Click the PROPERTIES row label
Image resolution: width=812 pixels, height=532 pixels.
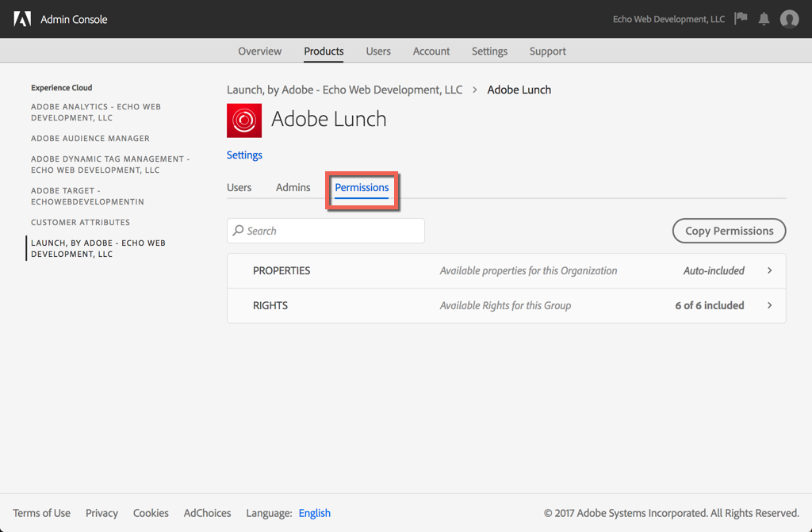click(x=282, y=270)
